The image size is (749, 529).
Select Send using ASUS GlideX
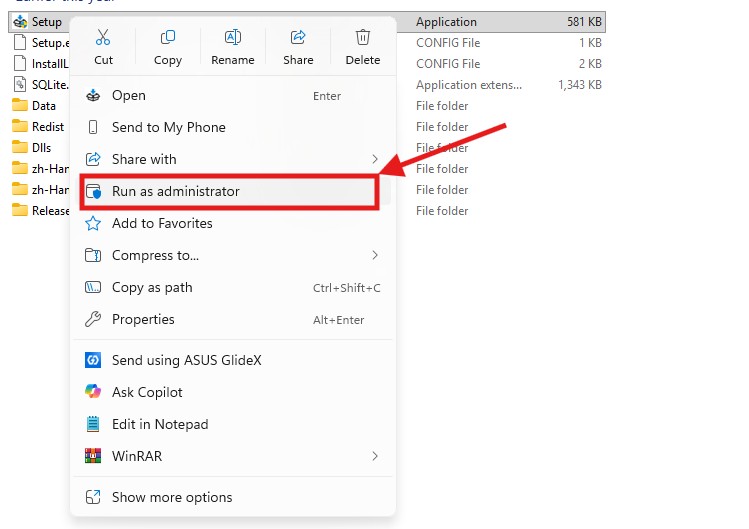[233, 360]
